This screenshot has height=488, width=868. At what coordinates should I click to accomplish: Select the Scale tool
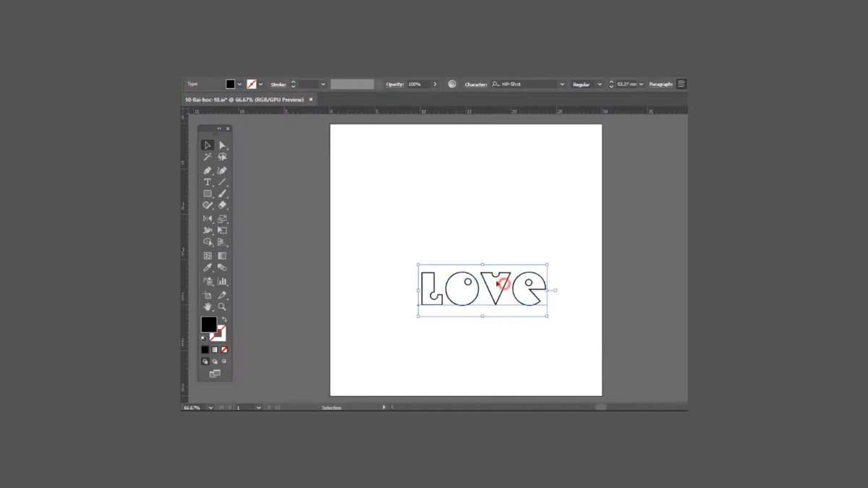click(222, 219)
